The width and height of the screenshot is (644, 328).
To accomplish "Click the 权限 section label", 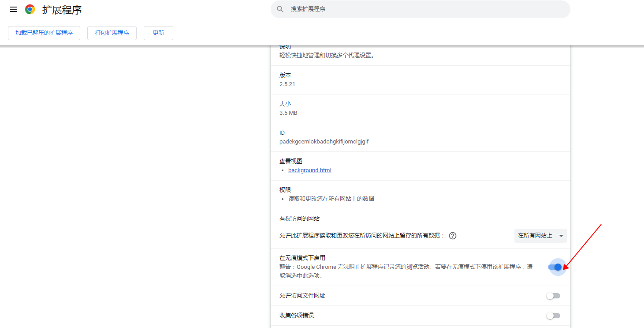I will [285, 190].
